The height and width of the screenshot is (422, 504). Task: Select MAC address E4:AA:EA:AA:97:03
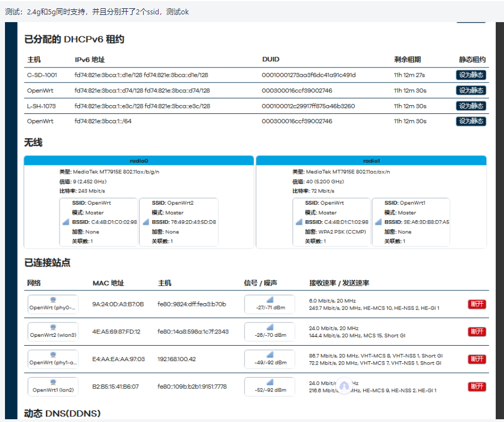[x=119, y=360]
